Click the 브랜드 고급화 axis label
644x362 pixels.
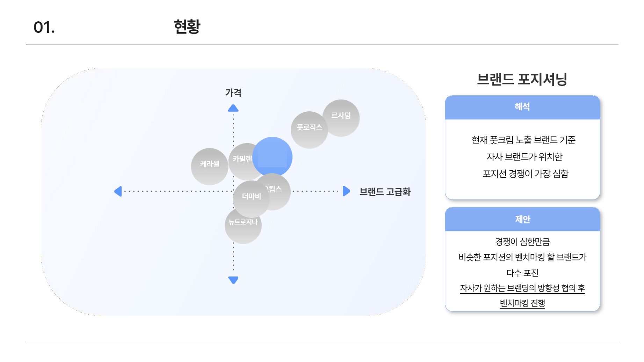point(385,192)
